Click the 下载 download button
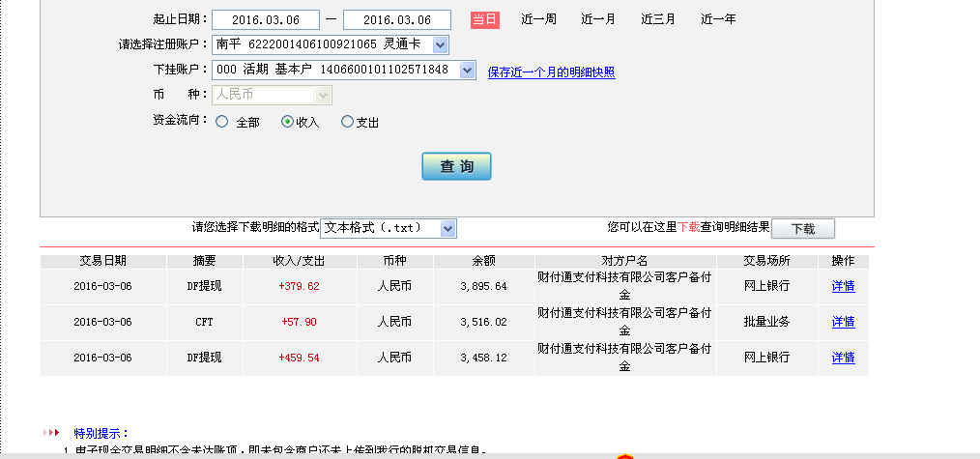The width and height of the screenshot is (980, 459). click(x=802, y=229)
